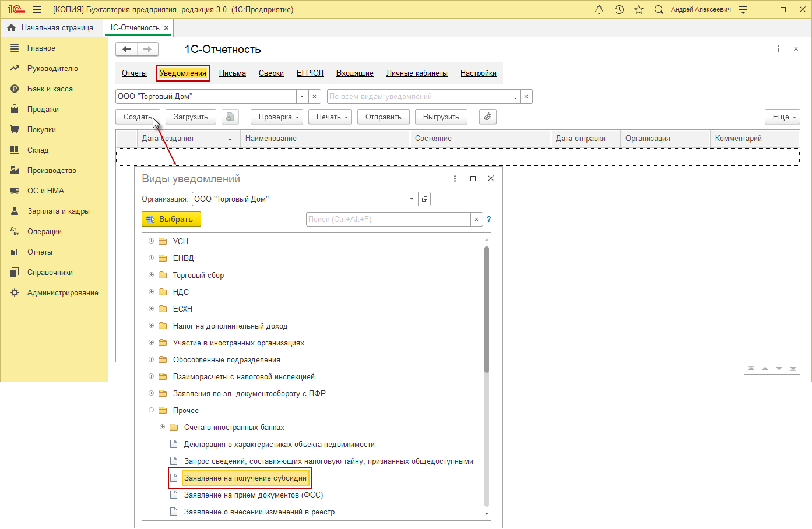Viewport: 812px width, 529px height.
Task: Click the help question mark icon
Action: tap(489, 220)
